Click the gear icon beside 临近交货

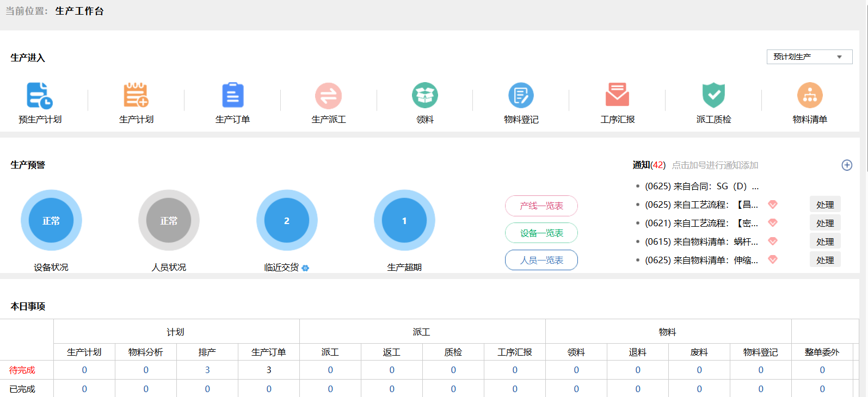point(305,268)
